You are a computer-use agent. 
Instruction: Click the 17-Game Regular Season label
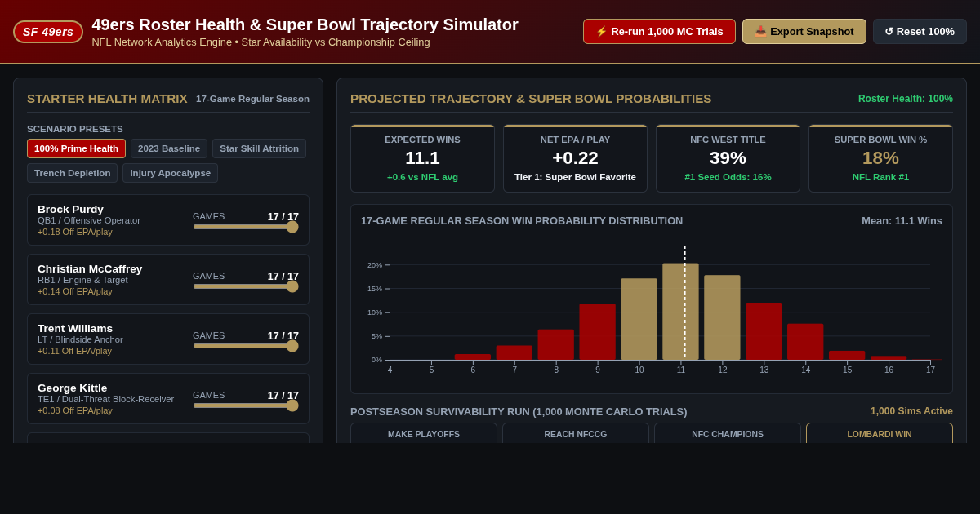(252, 99)
